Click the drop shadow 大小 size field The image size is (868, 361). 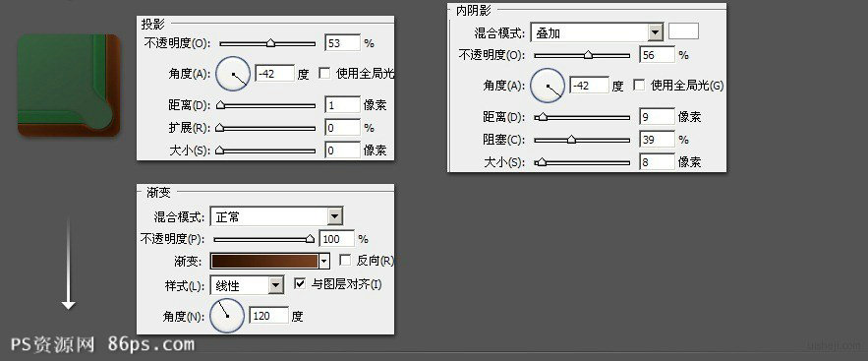[343, 150]
